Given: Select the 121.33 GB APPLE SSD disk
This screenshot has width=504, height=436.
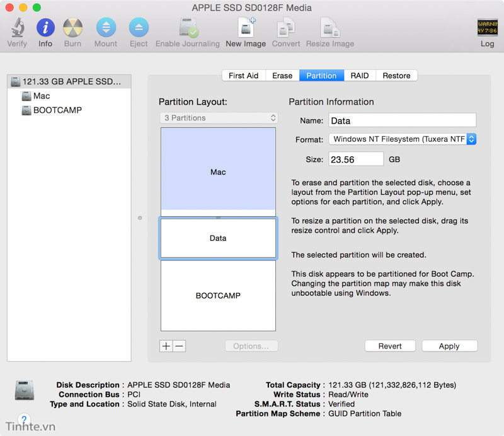Looking at the screenshot, I should pyautogui.click(x=69, y=82).
